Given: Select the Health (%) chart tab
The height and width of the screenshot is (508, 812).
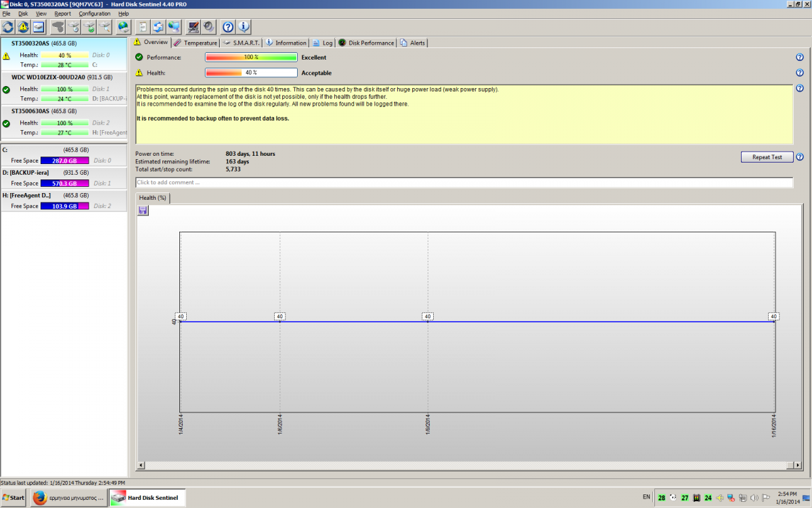Looking at the screenshot, I should (153, 198).
